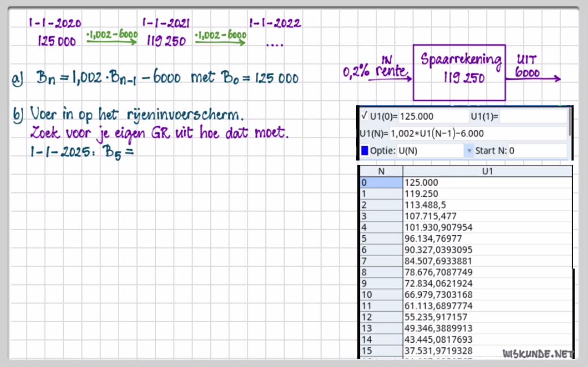Click the handwritten text "1-1-2025: B5 ="
The width and height of the screenshot is (588, 367).
coord(82,152)
